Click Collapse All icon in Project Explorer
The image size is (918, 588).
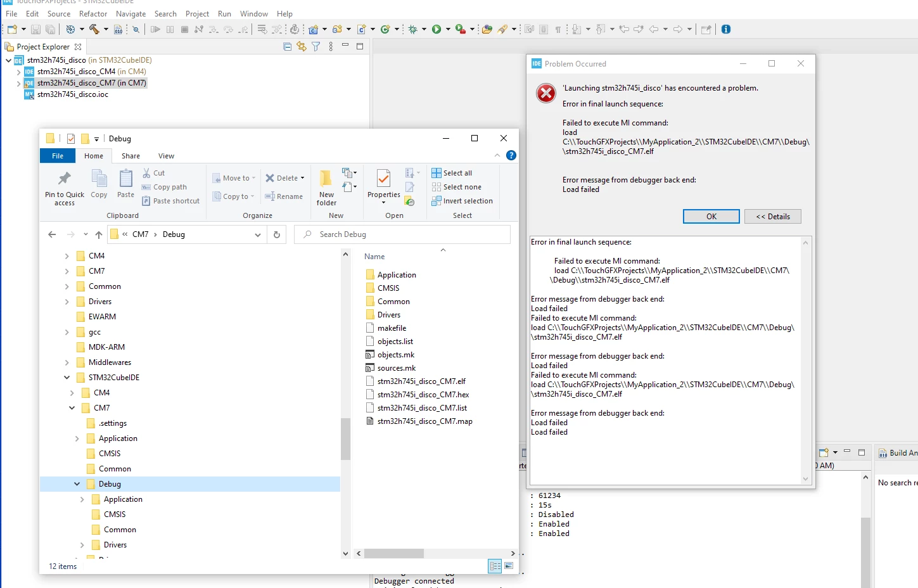pyautogui.click(x=288, y=46)
